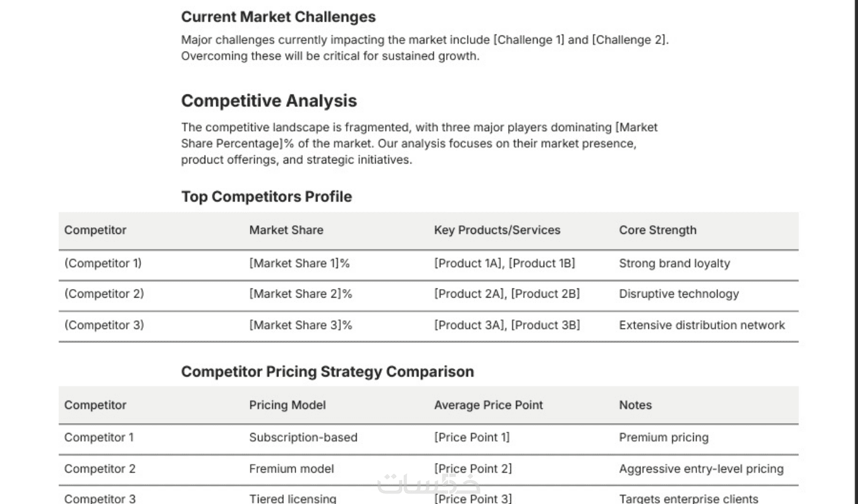Select the [Product 1A], [Product 1B] cell
Viewport: 858px width, 504px height.
[x=504, y=263]
